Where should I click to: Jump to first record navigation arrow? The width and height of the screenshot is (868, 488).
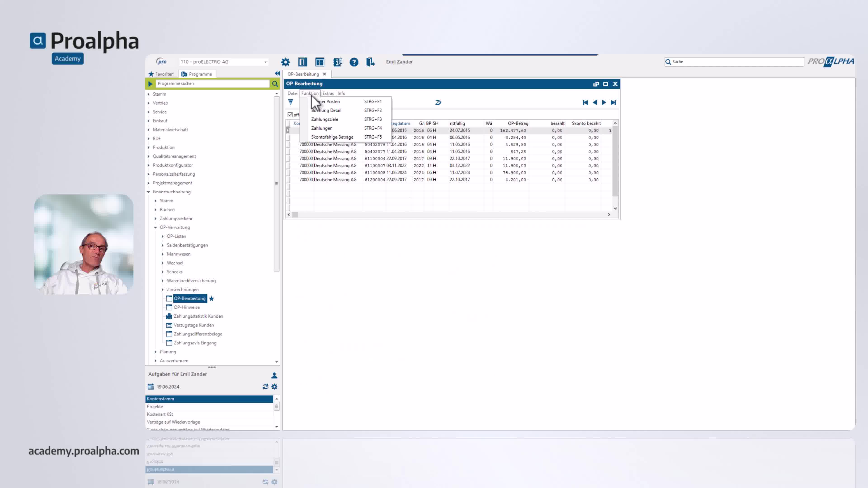click(585, 102)
